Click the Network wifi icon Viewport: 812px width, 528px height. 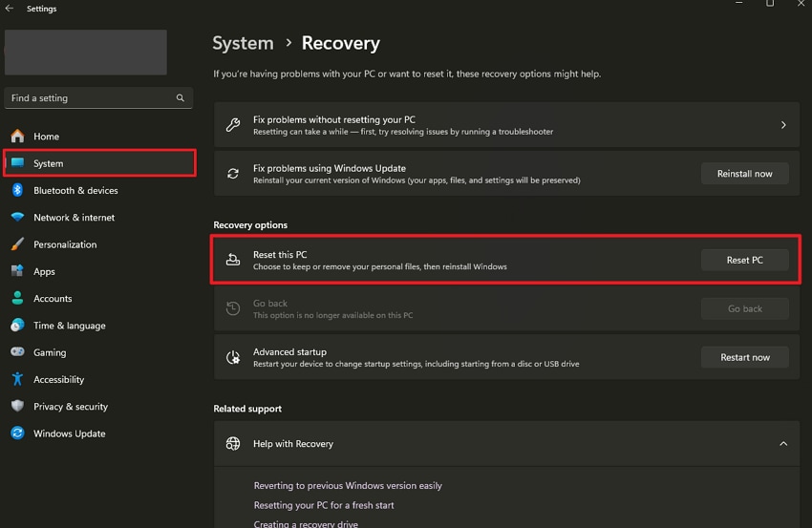tap(17, 217)
